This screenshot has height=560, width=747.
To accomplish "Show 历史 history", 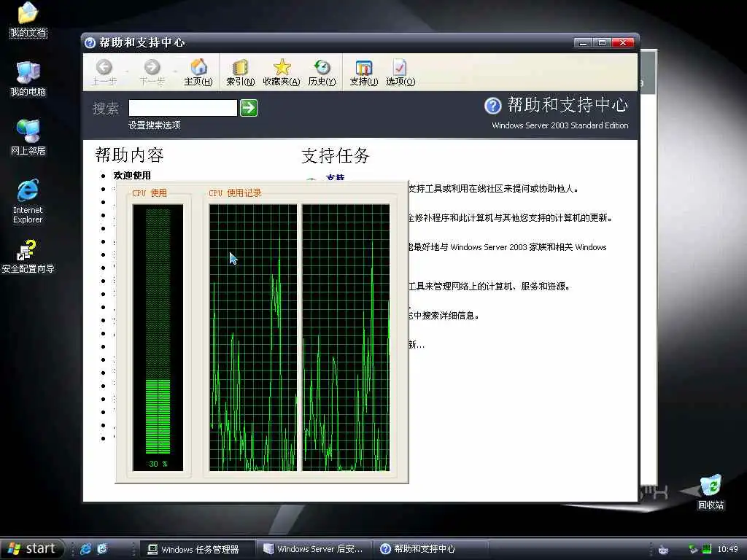I will [x=322, y=72].
